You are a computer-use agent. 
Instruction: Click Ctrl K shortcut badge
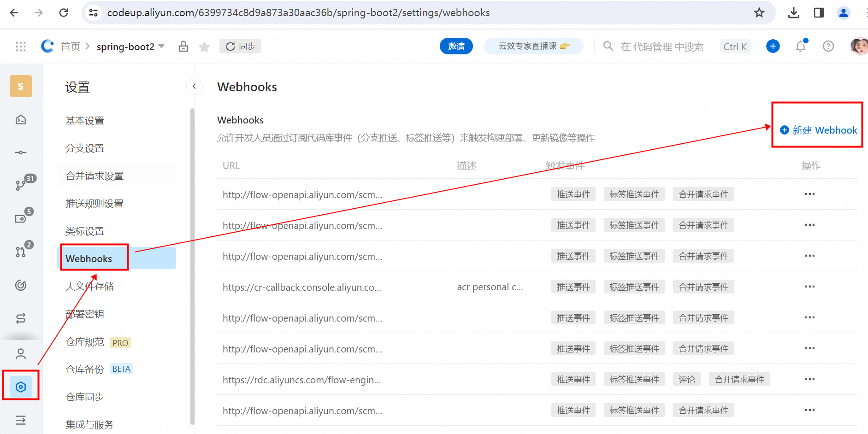click(735, 47)
